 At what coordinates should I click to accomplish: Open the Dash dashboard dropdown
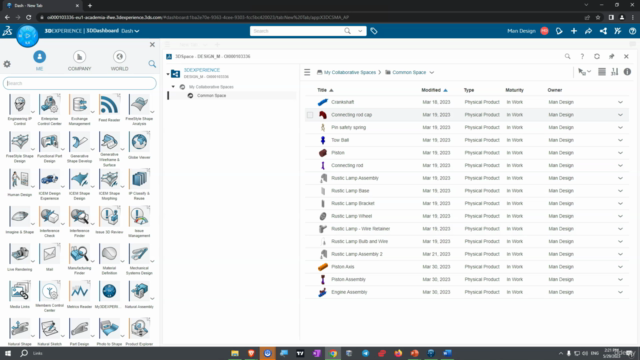131,31
